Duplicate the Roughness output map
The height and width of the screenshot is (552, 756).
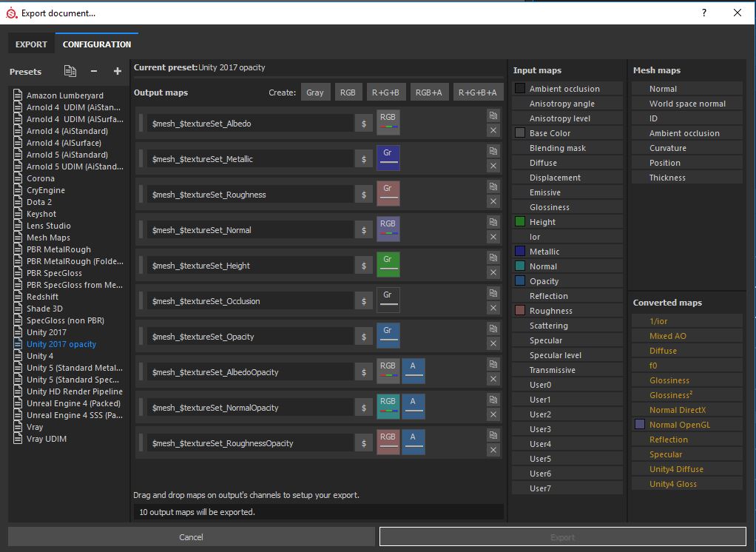click(x=493, y=186)
